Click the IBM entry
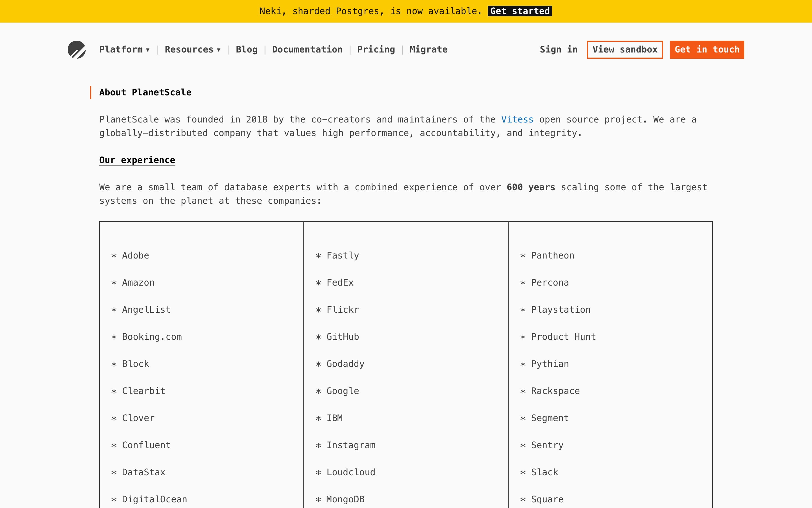The height and width of the screenshot is (508, 812). [x=335, y=418]
